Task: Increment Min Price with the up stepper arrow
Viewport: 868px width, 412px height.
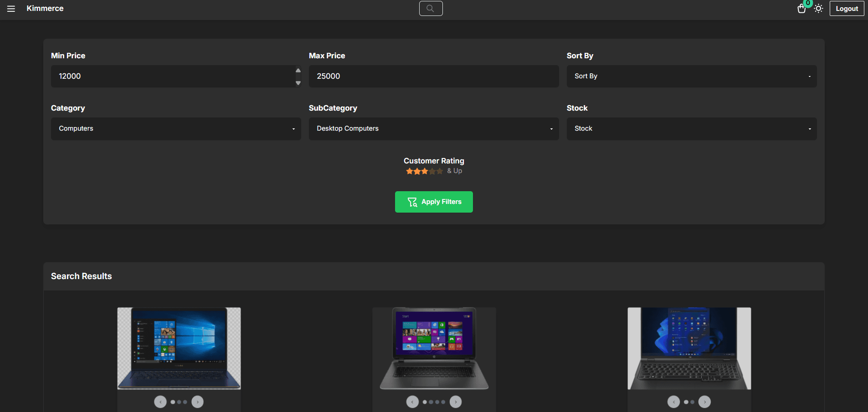Action: tap(298, 70)
